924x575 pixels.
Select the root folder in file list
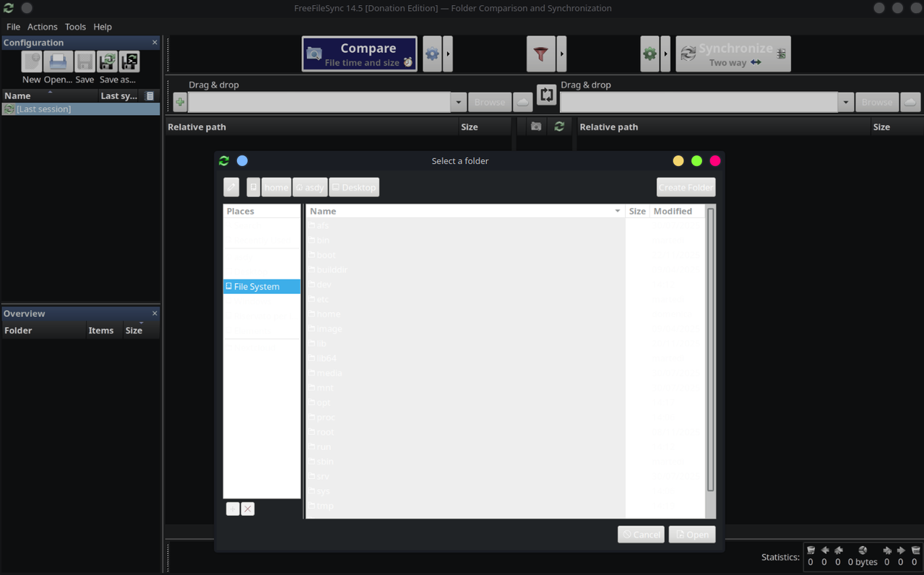465,432
